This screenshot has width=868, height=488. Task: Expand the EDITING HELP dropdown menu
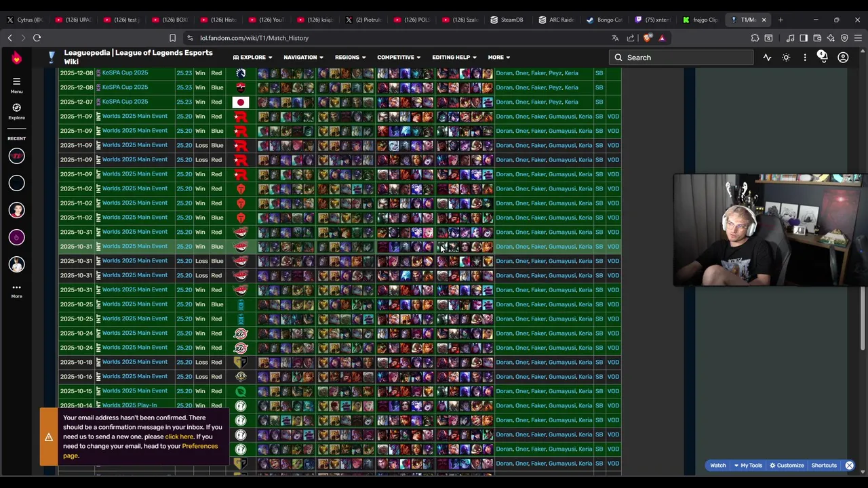454,58
